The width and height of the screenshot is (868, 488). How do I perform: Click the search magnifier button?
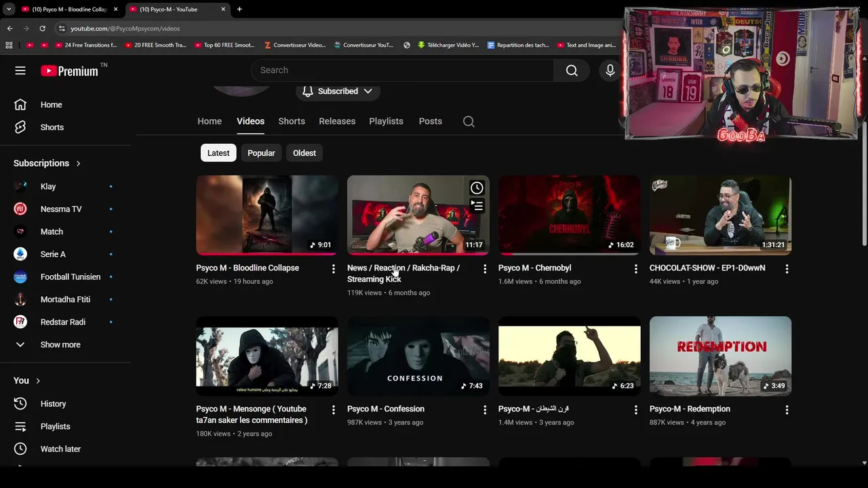[572, 70]
